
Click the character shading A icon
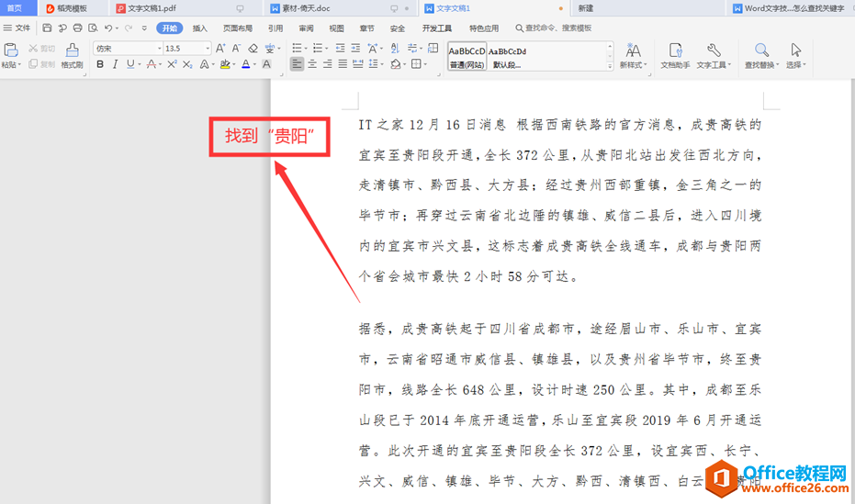pyautogui.click(x=266, y=64)
